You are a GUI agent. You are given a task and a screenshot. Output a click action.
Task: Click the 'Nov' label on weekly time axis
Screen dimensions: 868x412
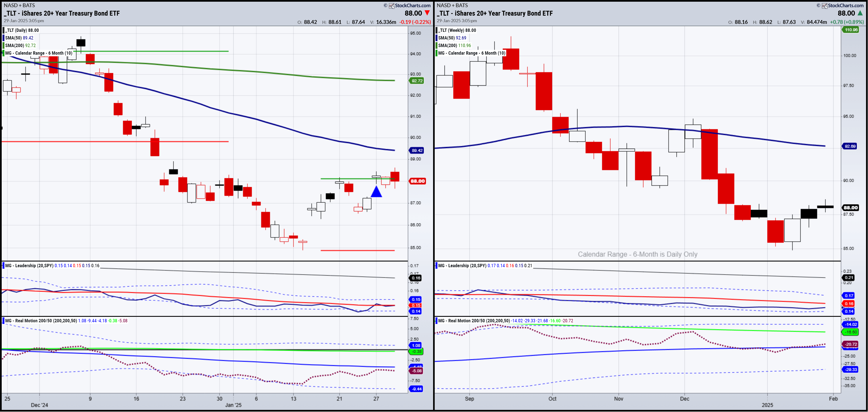tap(619, 398)
